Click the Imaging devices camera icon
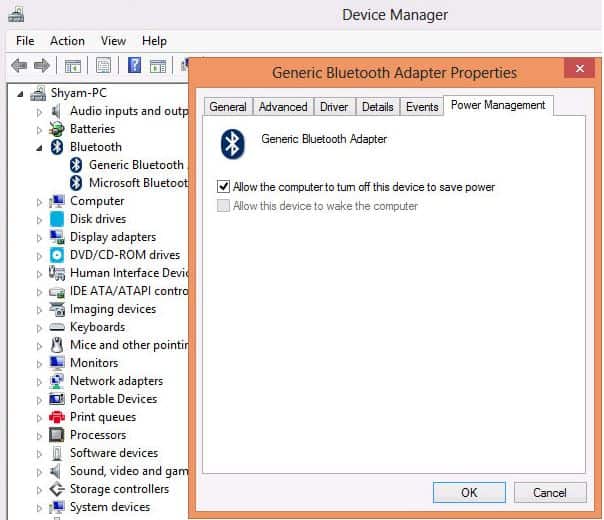 coord(57,309)
